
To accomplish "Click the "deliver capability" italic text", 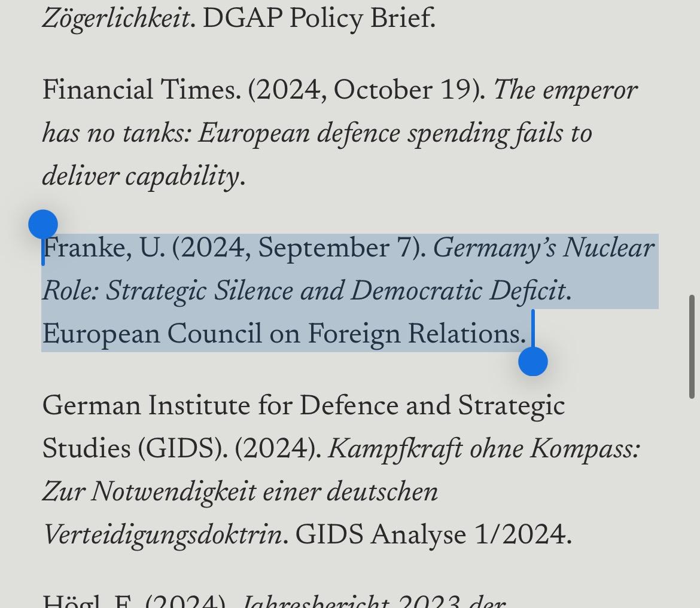I will coord(141,177).
